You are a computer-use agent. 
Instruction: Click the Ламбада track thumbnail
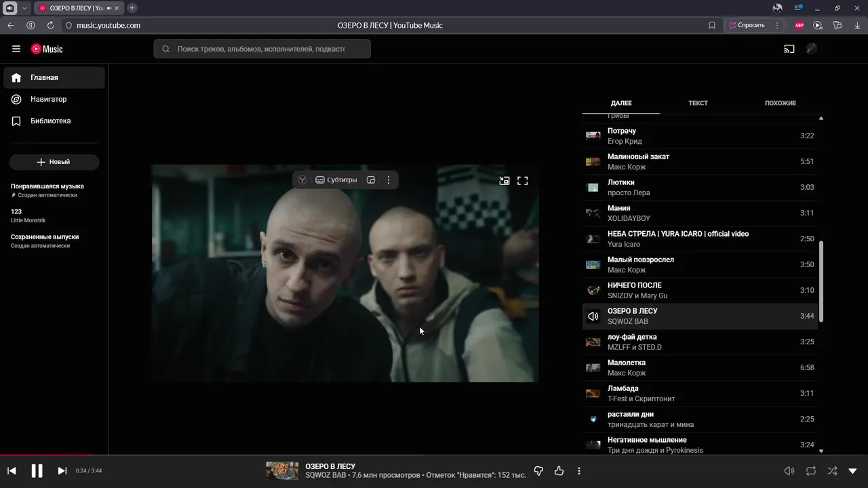[x=593, y=393]
